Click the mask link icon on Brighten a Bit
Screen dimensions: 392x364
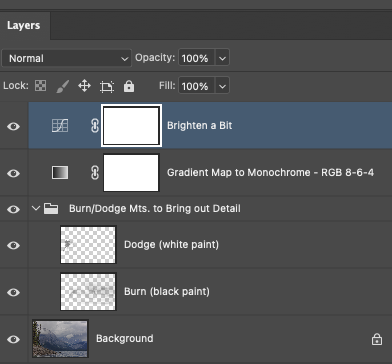tap(95, 126)
